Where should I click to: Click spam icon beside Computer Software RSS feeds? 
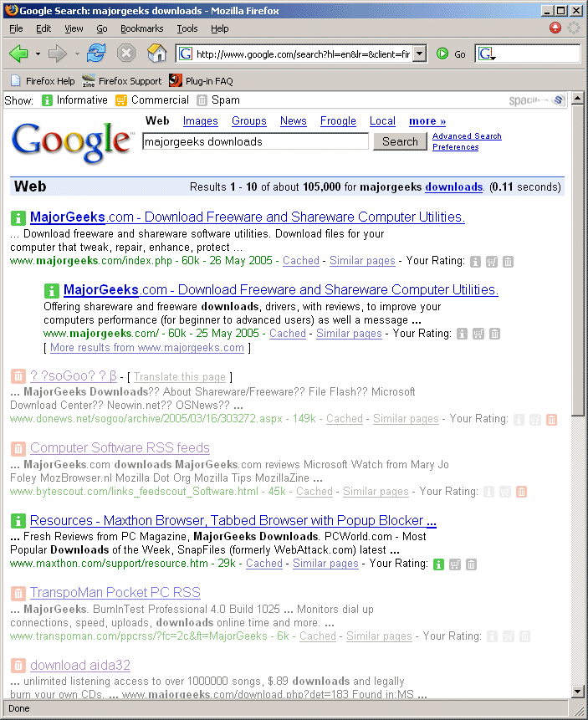click(18, 448)
